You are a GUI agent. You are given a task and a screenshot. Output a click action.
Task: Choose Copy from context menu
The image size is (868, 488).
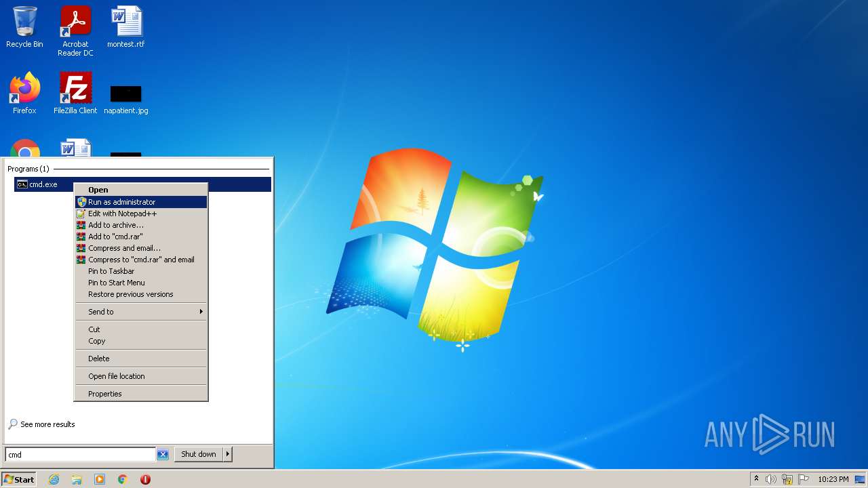pos(140,341)
